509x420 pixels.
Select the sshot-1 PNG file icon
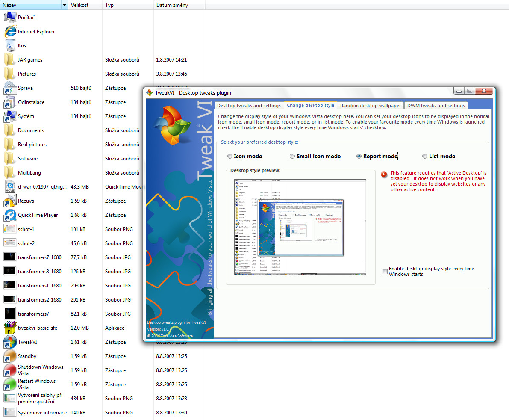10,229
